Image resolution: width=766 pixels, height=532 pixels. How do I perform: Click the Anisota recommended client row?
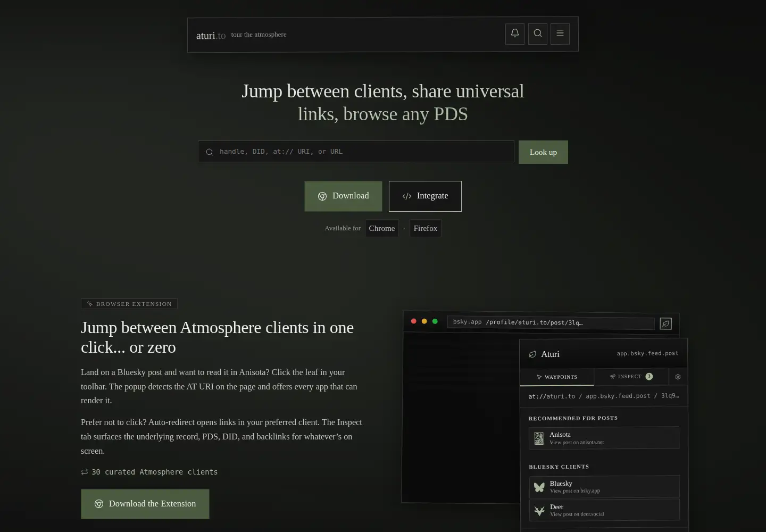[604, 438]
